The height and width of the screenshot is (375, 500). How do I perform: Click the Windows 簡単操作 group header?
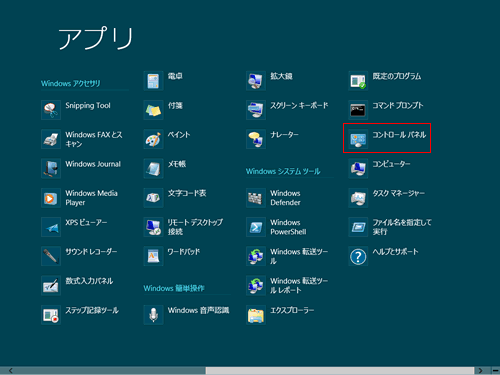point(174,288)
